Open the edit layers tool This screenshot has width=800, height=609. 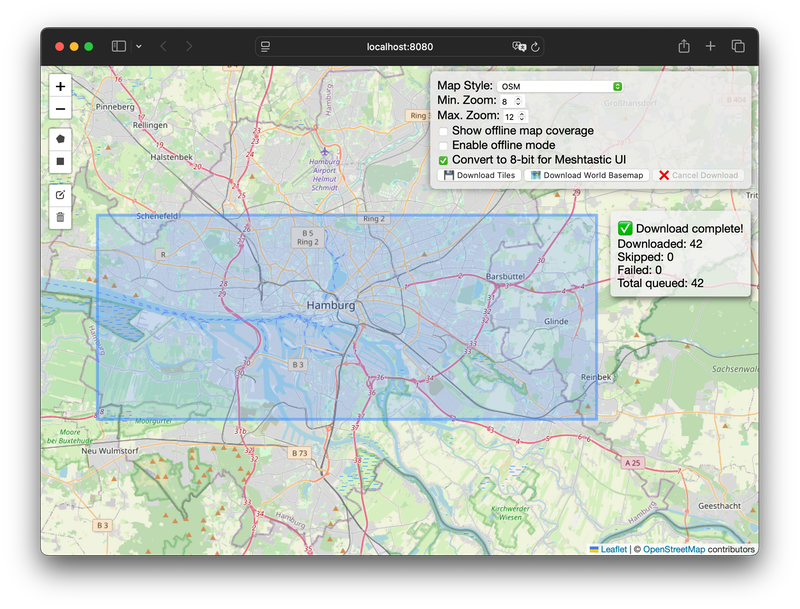pos(60,196)
